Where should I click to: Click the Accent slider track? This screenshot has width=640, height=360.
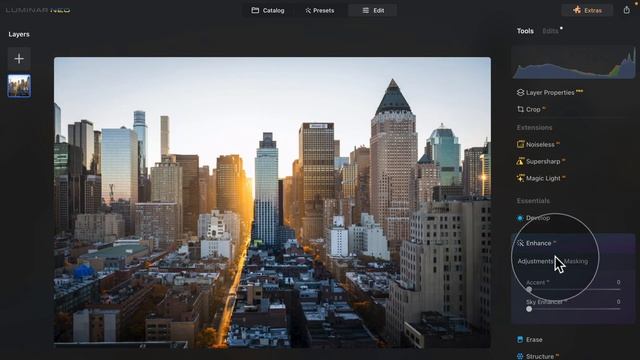point(574,289)
